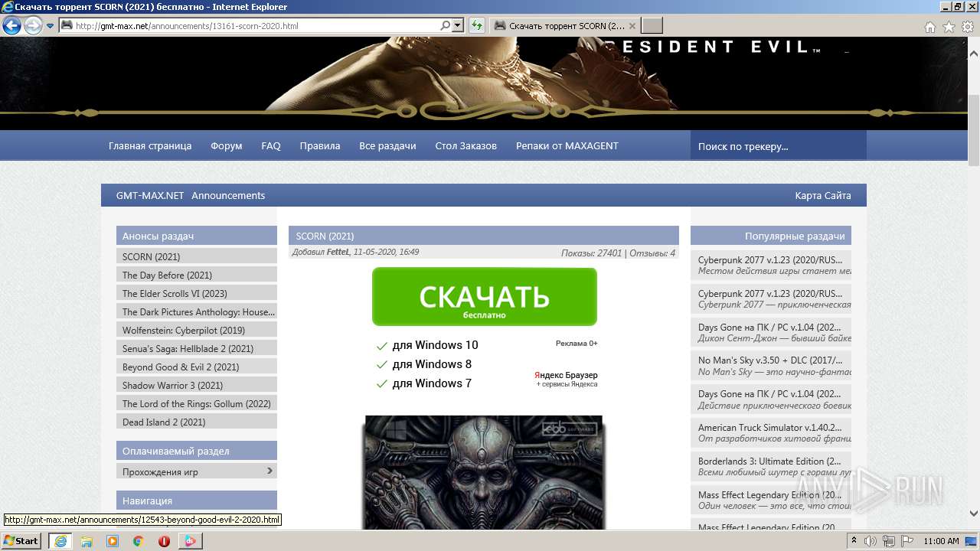
Task: Expand the address bar autocomplete dropdown
Action: coord(458,25)
